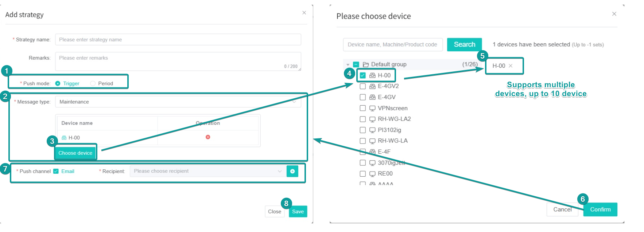This screenshot has width=644, height=232.
Task: Close the Add strategy dialog with X
Action: [304, 13]
